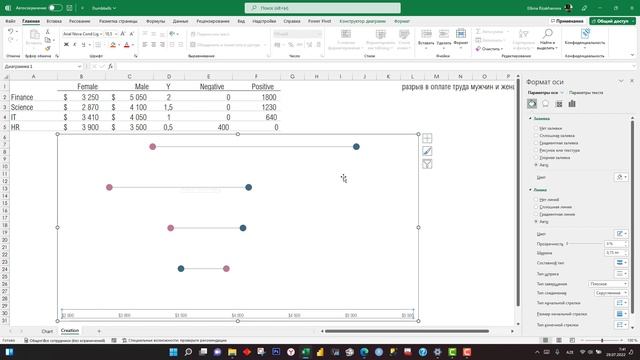640x360 pixels.
Task: Click the Windows Start taskbar button
Action: point(173,352)
